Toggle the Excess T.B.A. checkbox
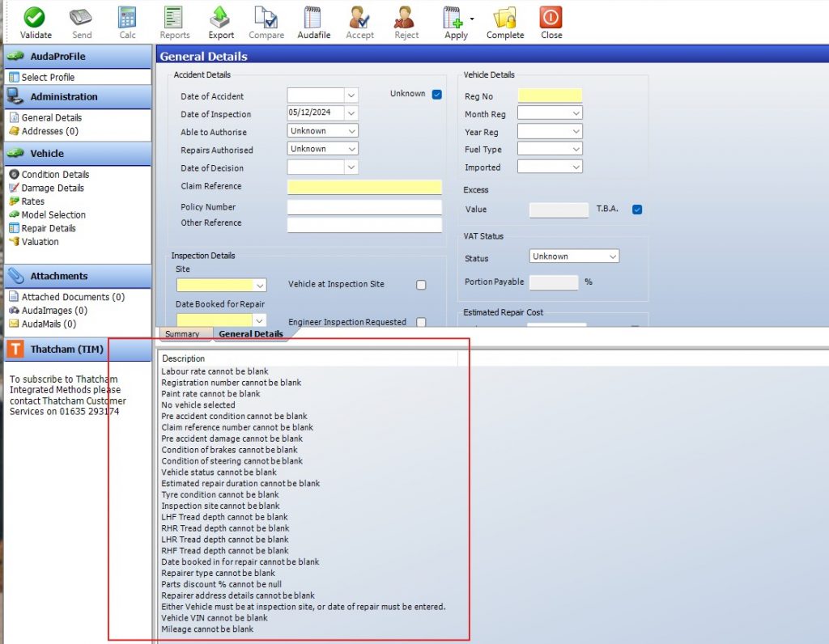Viewport: 829px width, 644px height. tap(637, 210)
